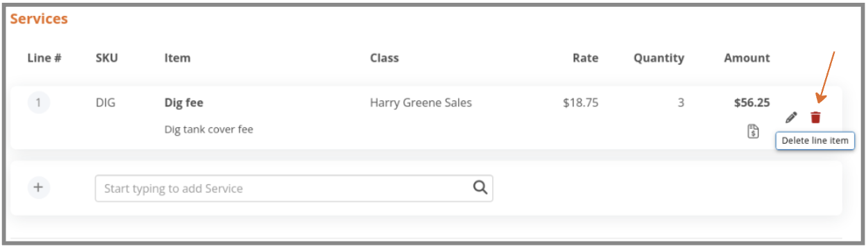Click the Rate column header
Image resolution: width=868 pixels, height=249 pixels.
click(x=585, y=58)
